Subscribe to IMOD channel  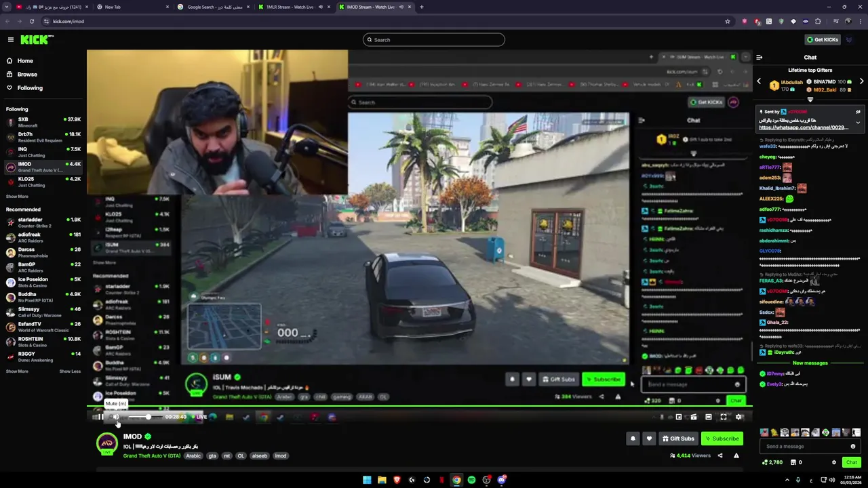point(722,439)
